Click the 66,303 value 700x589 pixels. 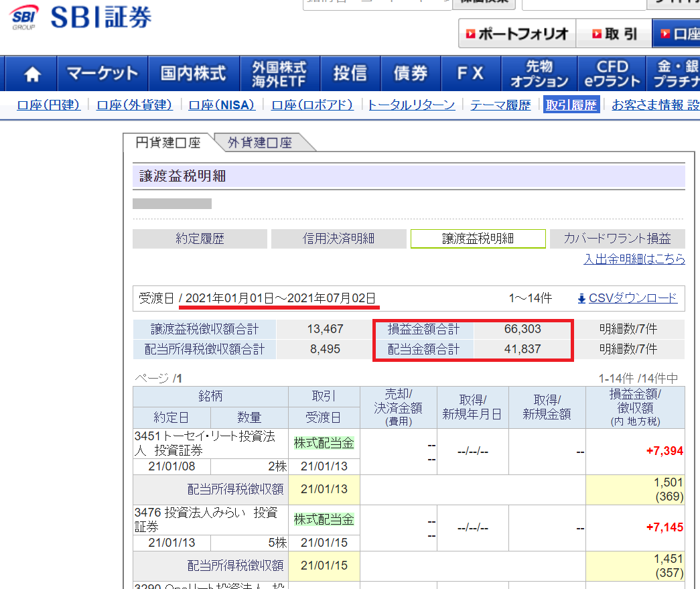point(522,329)
